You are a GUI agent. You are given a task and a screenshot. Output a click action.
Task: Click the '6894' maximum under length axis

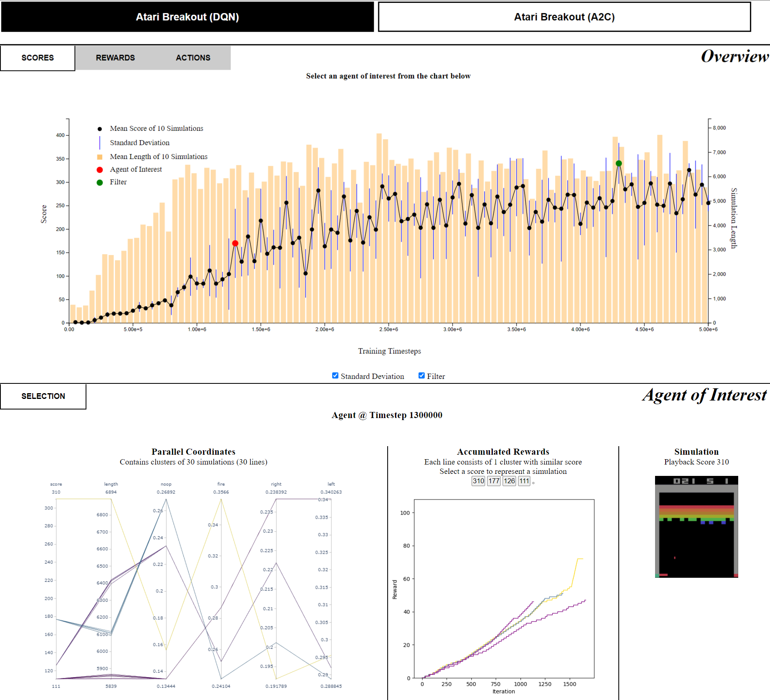111,492
